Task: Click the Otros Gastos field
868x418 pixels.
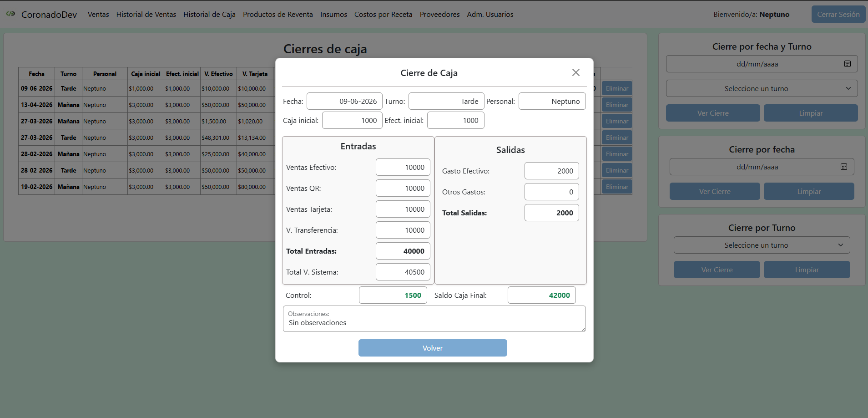Action: 552,192
